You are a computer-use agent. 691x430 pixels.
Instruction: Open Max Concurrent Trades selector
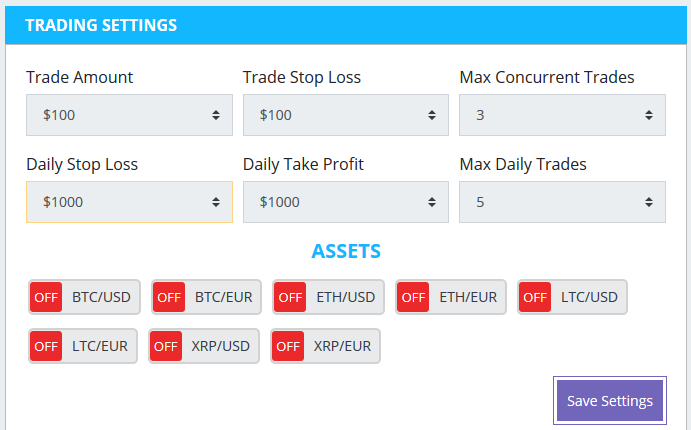(562, 115)
